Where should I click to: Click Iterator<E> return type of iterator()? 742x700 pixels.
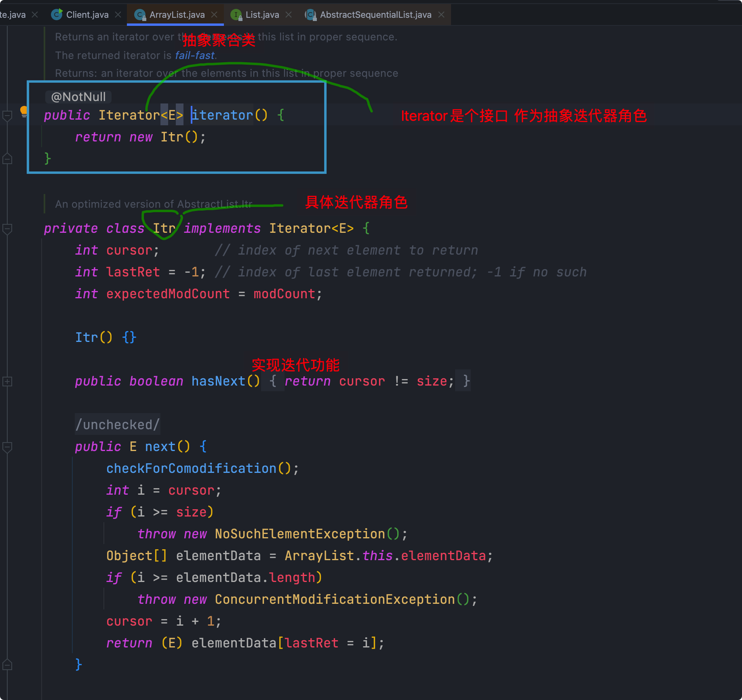point(141,115)
